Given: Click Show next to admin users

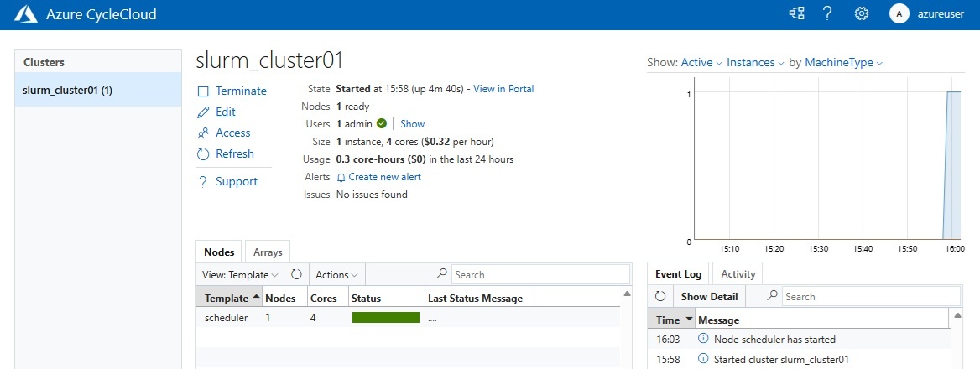Looking at the screenshot, I should [413, 123].
